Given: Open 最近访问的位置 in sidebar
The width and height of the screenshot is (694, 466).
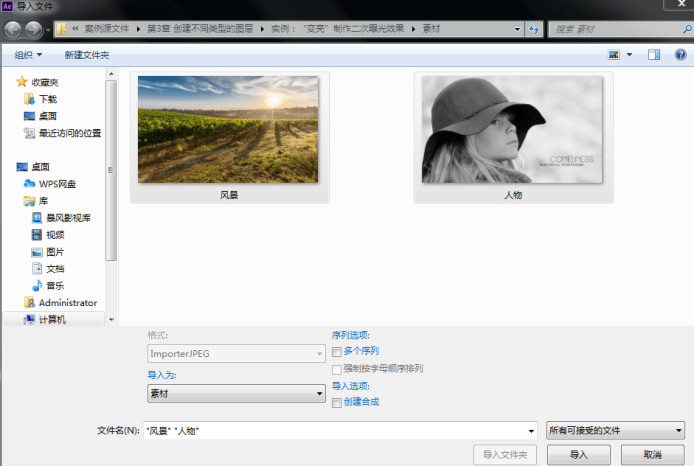Looking at the screenshot, I should pos(62,133).
